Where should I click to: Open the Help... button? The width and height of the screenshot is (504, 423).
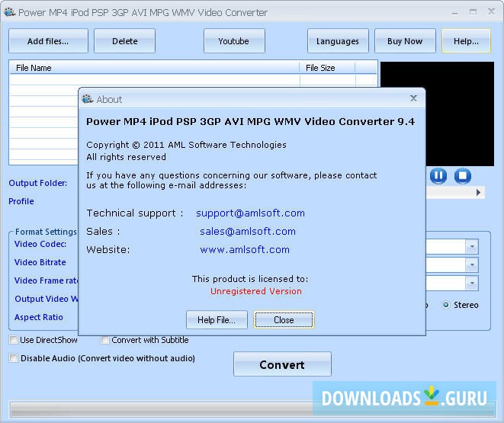(x=466, y=41)
